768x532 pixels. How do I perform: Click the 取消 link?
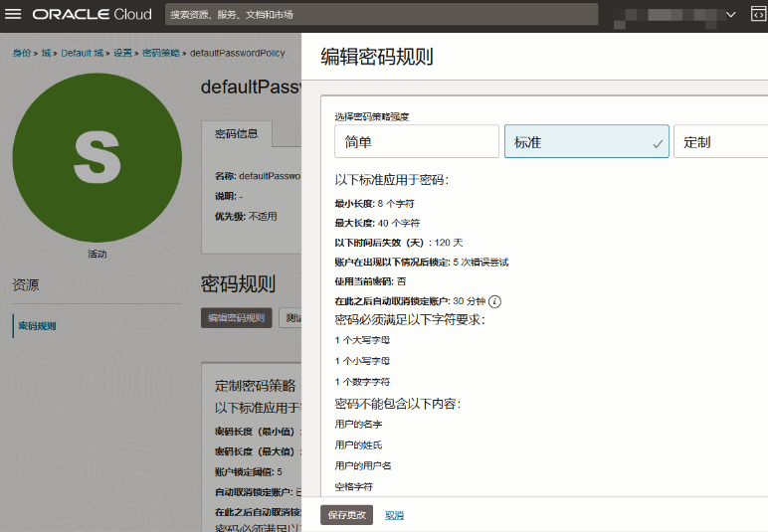tap(395, 515)
